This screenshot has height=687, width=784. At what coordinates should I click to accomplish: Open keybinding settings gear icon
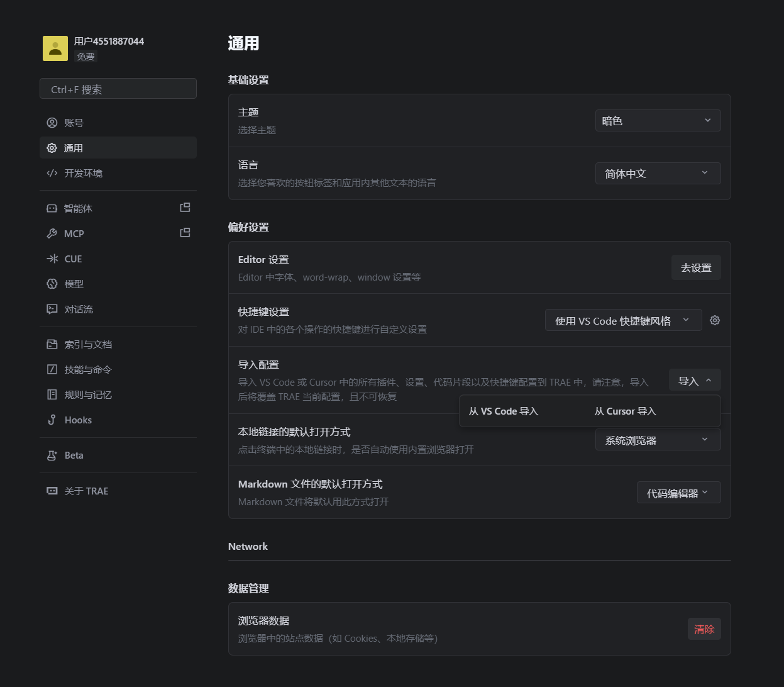(x=715, y=320)
